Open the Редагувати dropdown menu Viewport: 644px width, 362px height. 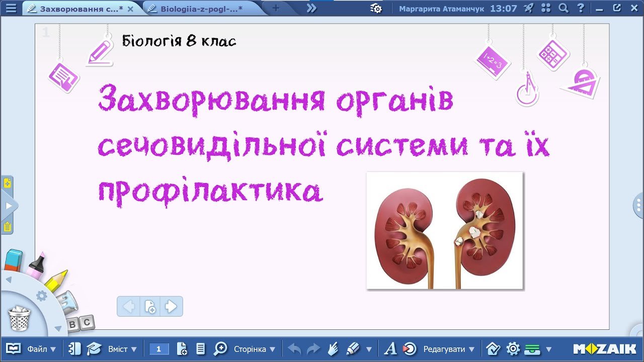448,349
